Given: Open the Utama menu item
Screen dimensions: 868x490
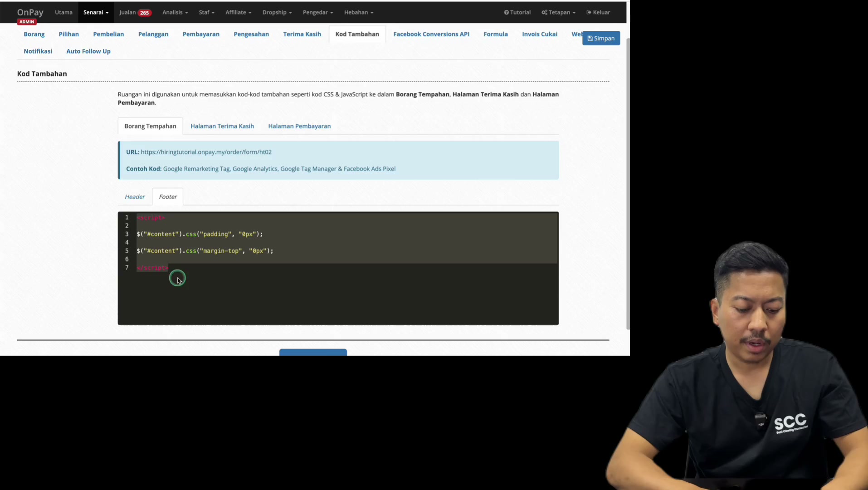Looking at the screenshot, I should click(63, 12).
